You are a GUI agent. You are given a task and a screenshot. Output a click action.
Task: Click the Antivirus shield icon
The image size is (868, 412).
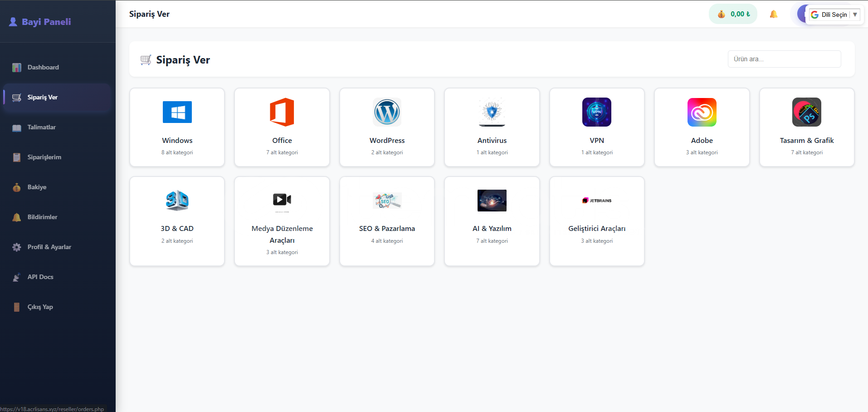(492, 112)
